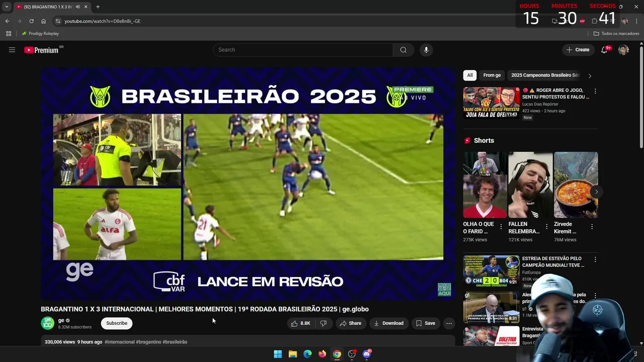Image resolution: width=644 pixels, height=362 pixels.
Task: Show next Shorts with arrow
Action: 596,192
